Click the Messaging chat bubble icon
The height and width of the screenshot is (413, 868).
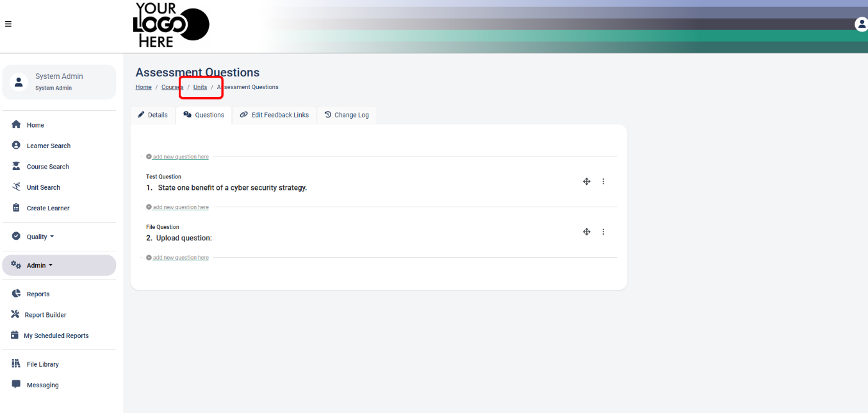pyautogui.click(x=17, y=384)
